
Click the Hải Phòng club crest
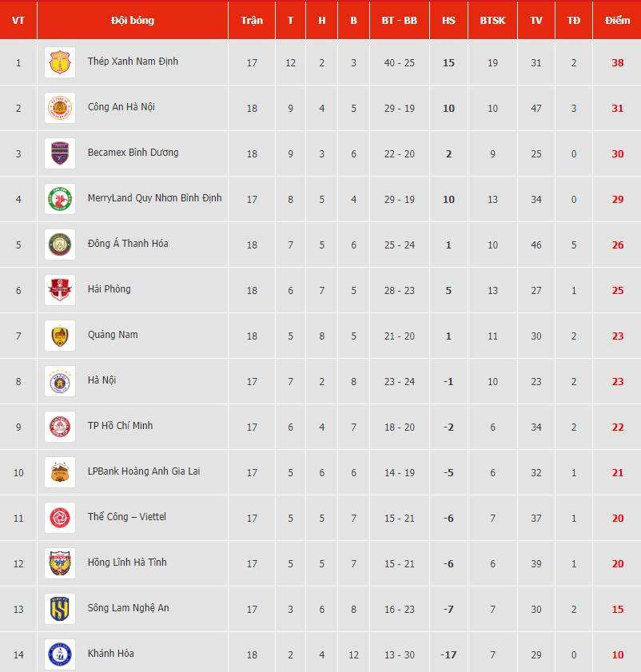60,290
